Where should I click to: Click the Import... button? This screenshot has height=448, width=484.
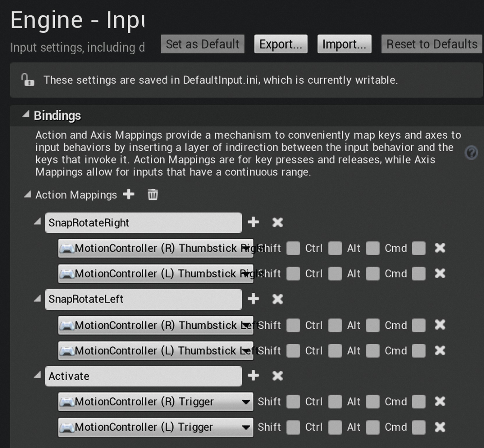click(x=344, y=44)
